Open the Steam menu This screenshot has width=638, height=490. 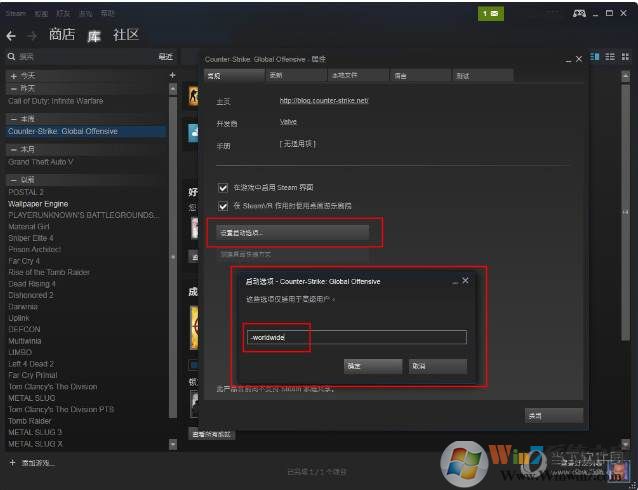click(15, 13)
